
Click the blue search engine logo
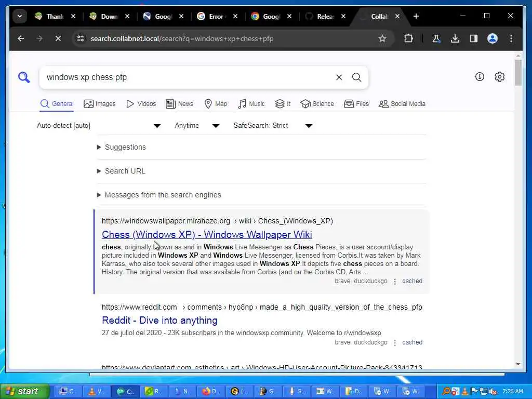pyautogui.click(x=24, y=77)
